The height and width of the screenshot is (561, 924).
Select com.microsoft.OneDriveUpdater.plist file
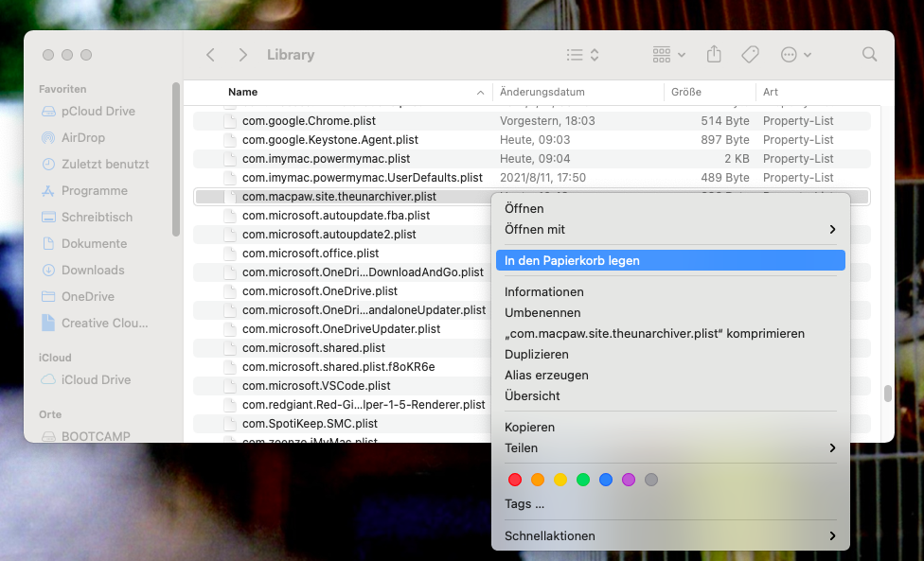pyautogui.click(x=343, y=328)
